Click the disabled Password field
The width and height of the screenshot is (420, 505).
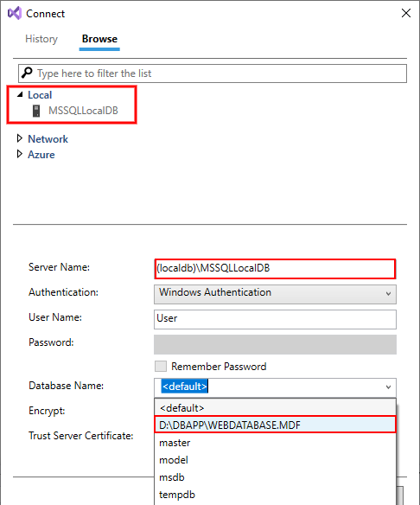275,345
